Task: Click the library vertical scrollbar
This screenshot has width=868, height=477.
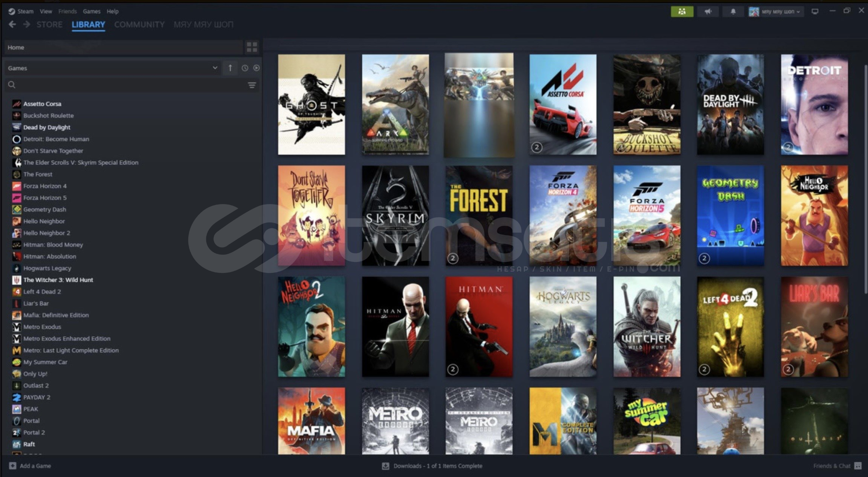Action: tap(865, 177)
